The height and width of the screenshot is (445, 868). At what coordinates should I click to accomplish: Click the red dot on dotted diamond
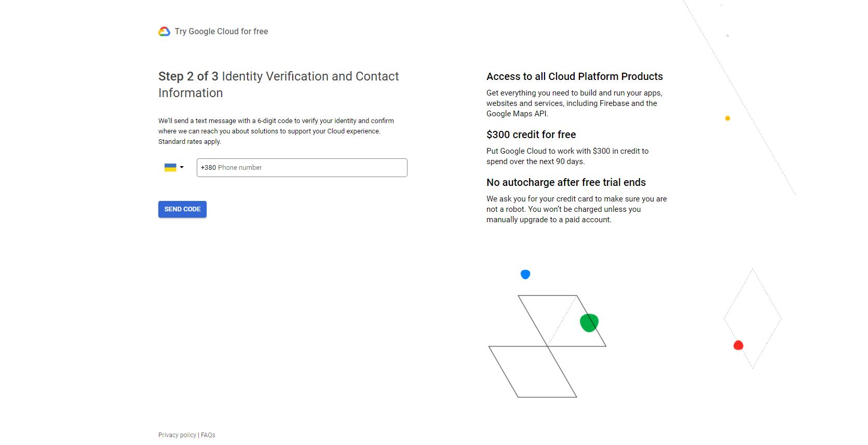coord(738,345)
